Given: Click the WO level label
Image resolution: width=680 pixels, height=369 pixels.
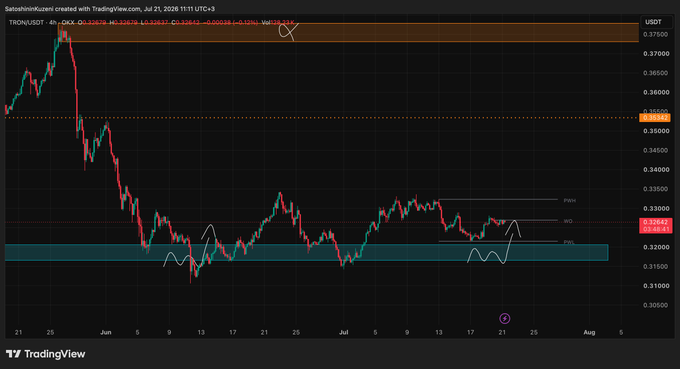Looking at the screenshot, I should click(x=568, y=221).
